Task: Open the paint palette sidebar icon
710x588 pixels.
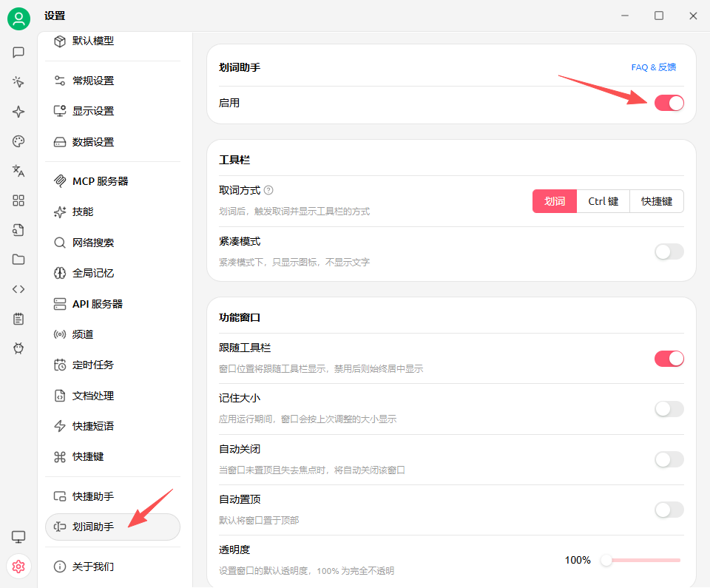Action: [18, 141]
